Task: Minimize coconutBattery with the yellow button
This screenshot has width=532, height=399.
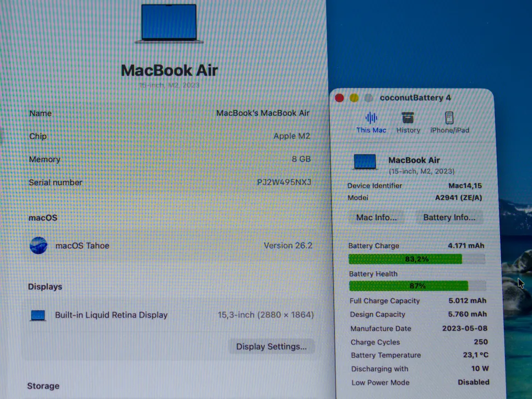Action: click(x=354, y=98)
